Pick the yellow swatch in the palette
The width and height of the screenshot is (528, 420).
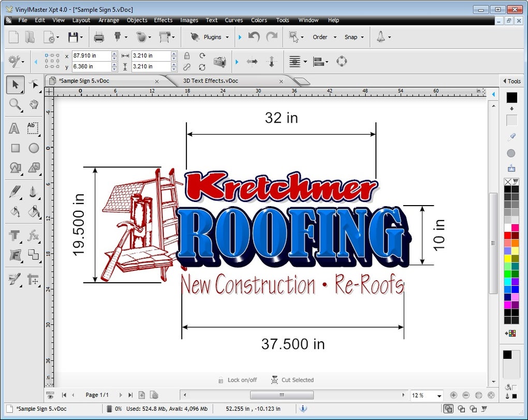click(x=507, y=258)
